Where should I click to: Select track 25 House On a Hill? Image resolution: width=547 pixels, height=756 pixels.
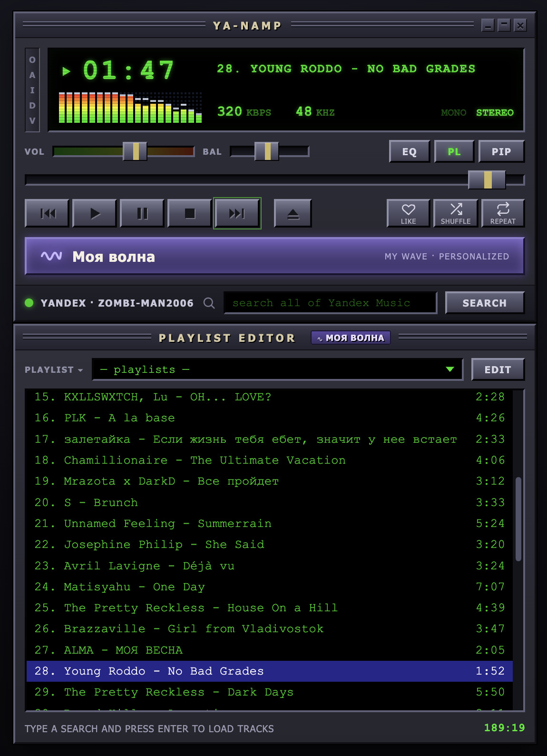click(x=269, y=608)
